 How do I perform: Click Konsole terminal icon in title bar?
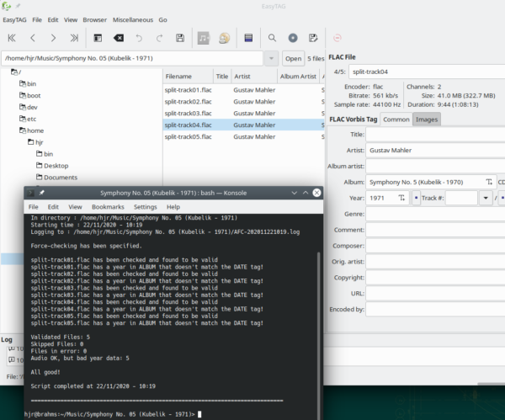click(30, 193)
